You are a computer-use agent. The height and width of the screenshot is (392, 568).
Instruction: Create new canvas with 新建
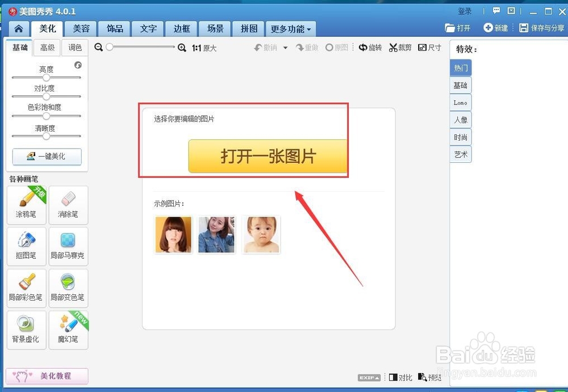tap(495, 28)
